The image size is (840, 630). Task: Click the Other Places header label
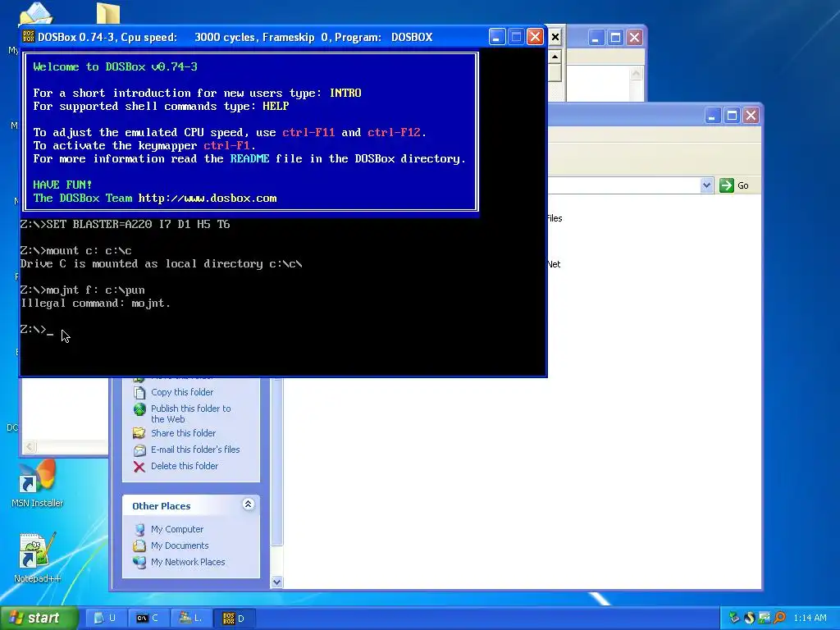point(162,505)
